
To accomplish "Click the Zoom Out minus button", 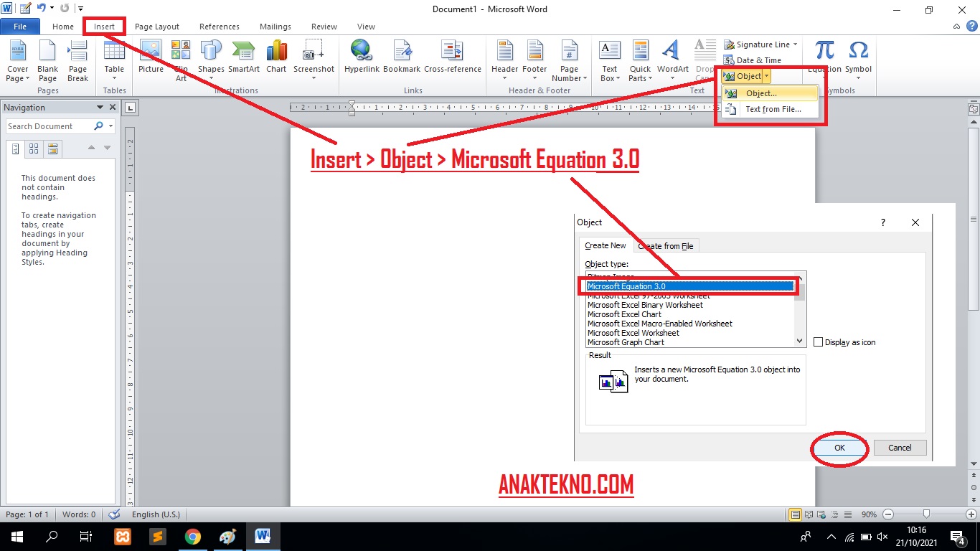I will coord(888,514).
